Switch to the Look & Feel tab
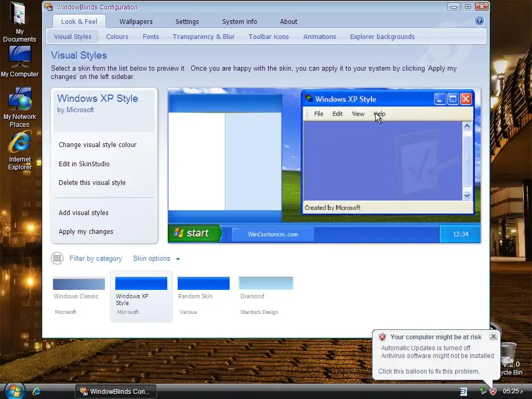This screenshot has height=399, width=532. 79,21
